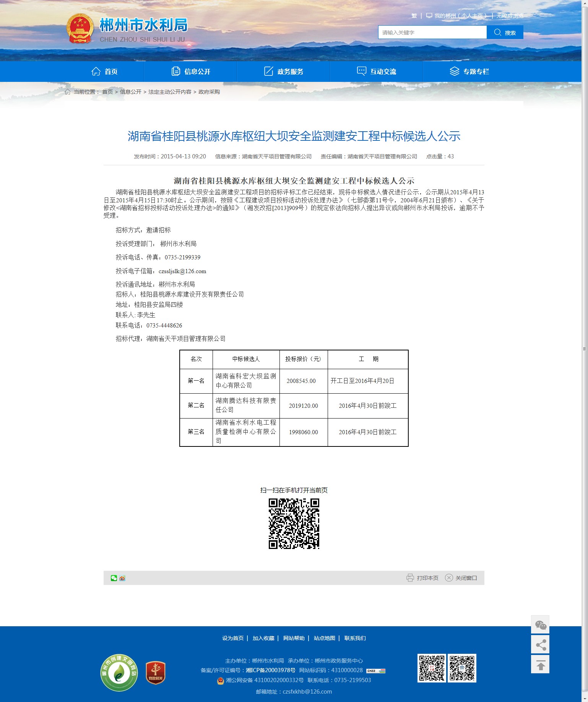588x702 pixels.
Task: Click the Weibo share icon below article
Action: 122,578
